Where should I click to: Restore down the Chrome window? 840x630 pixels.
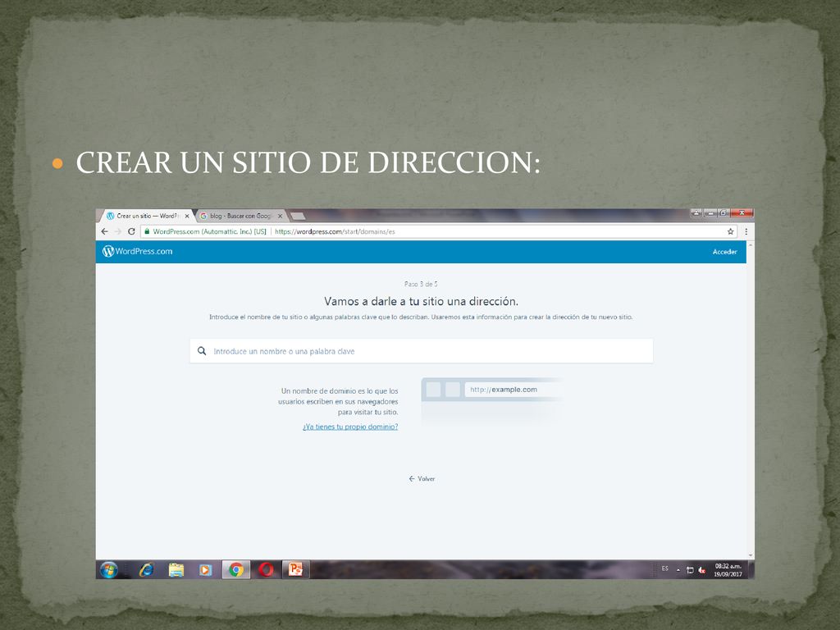tap(724, 213)
